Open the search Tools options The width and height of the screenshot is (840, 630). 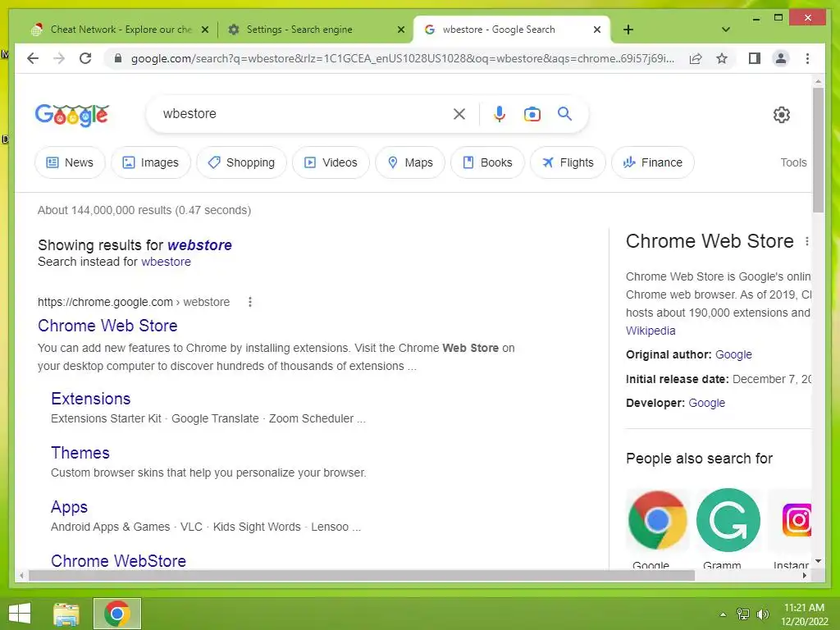click(x=793, y=162)
